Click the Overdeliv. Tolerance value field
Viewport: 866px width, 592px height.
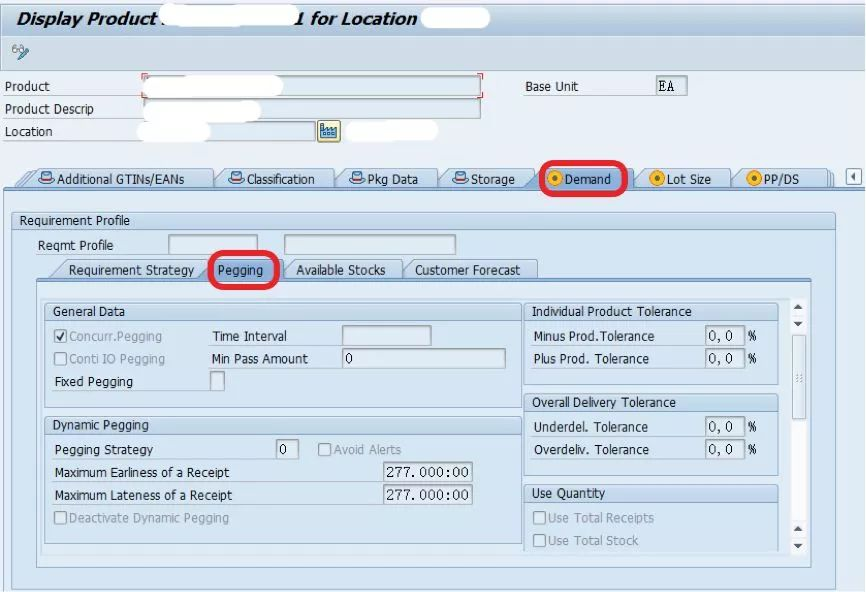(725, 449)
